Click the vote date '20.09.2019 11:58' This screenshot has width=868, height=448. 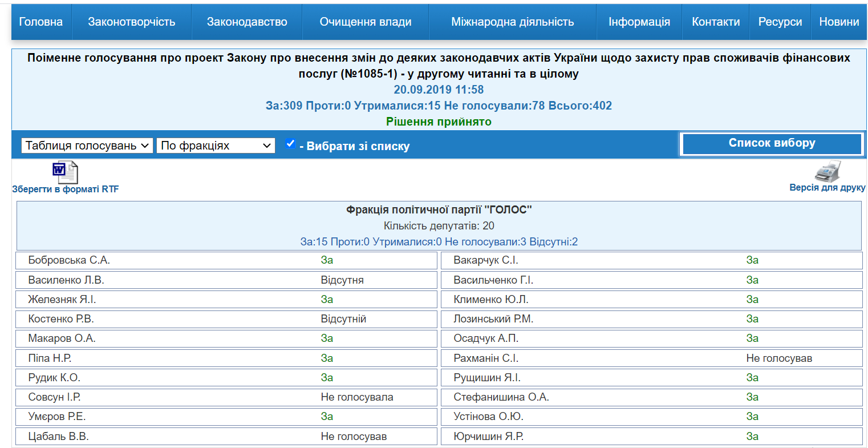point(439,90)
